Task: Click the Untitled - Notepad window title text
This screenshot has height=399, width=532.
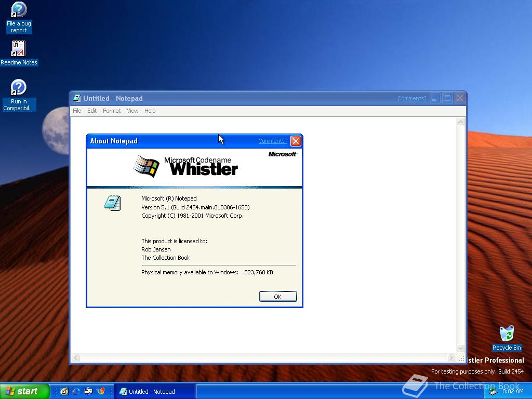Action: [113, 98]
